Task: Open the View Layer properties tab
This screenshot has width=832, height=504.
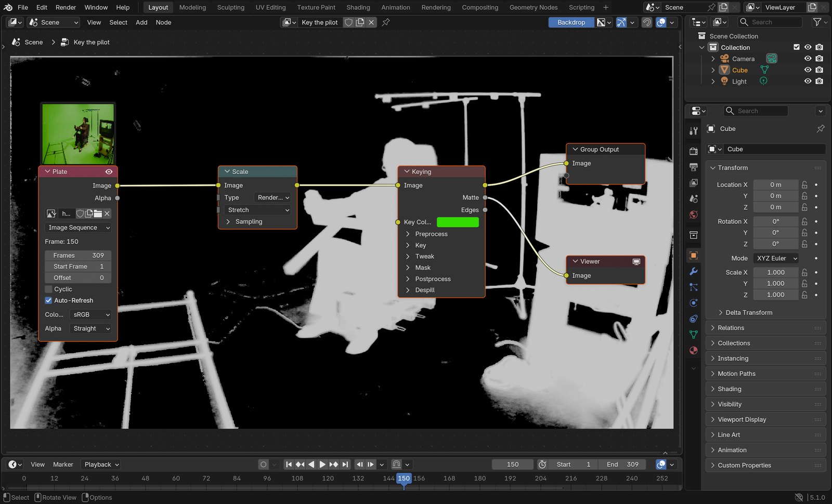Action: 693,183
